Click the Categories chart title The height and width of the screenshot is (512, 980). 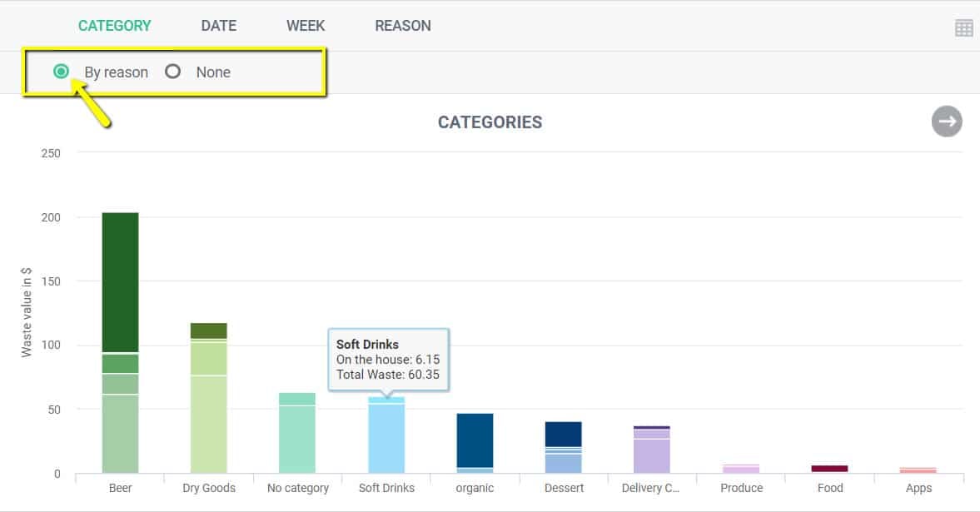(490, 122)
